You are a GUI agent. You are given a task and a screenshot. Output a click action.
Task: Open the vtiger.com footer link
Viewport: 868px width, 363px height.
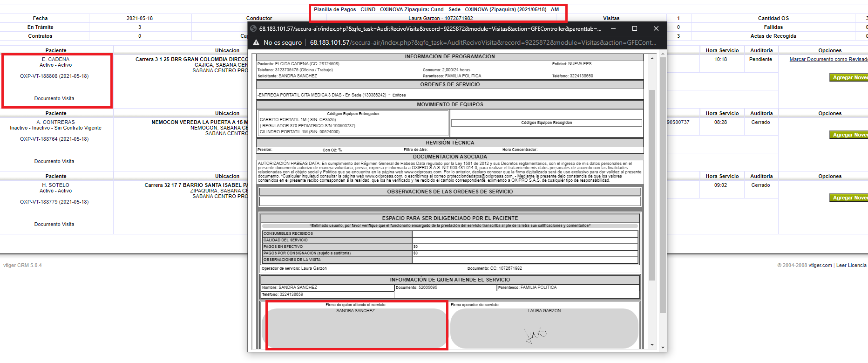point(820,265)
